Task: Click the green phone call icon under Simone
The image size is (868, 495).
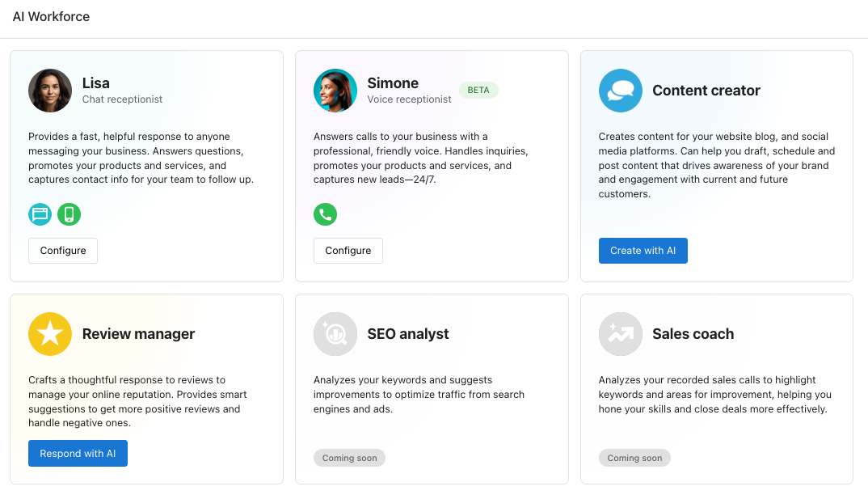Action: click(x=325, y=214)
